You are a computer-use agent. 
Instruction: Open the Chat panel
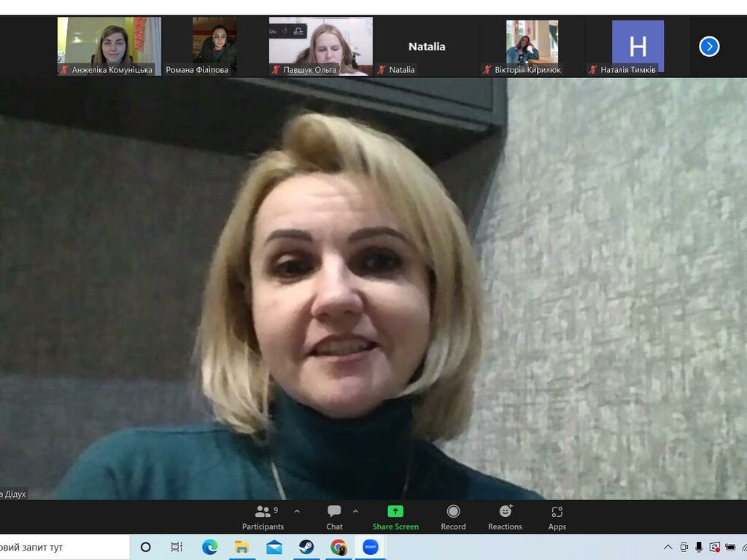pyautogui.click(x=334, y=517)
